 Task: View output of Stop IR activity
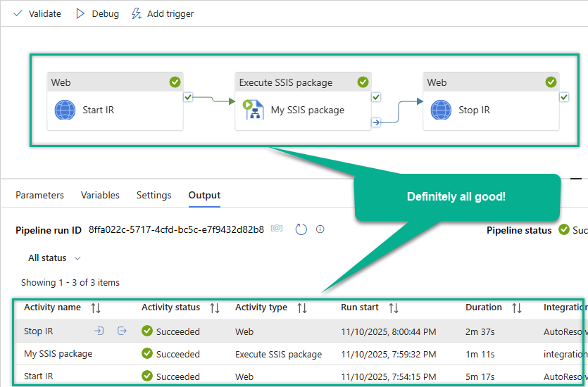click(122, 331)
